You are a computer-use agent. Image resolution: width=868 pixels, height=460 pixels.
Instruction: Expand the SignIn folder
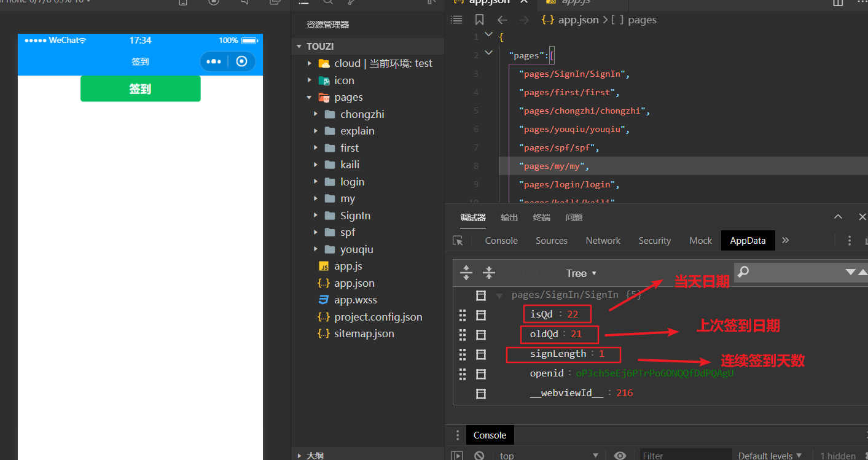click(316, 216)
